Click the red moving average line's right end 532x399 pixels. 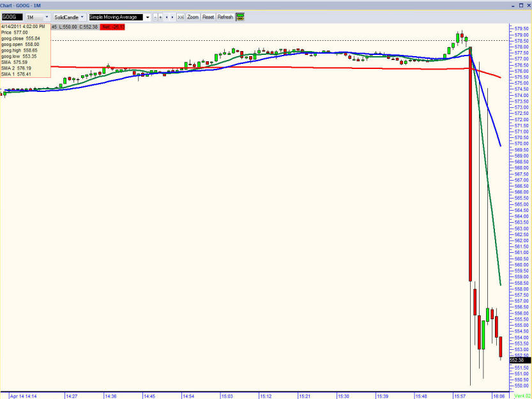click(500, 77)
